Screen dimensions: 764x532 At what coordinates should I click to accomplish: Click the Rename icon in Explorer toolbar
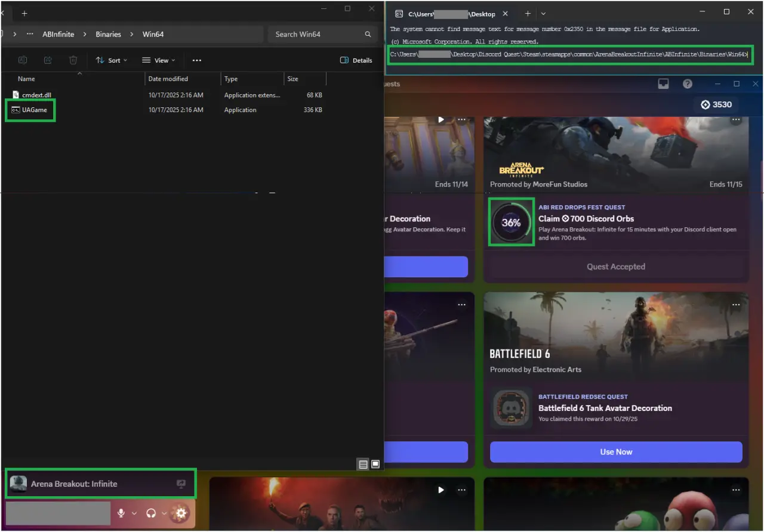(x=23, y=60)
